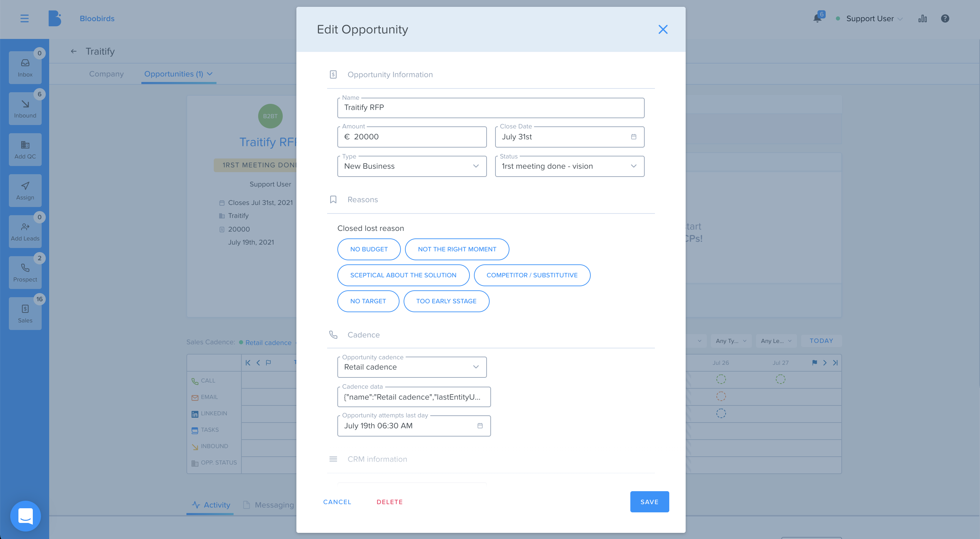Go to previous cadence day
The height and width of the screenshot is (539, 980).
point(258,363)
